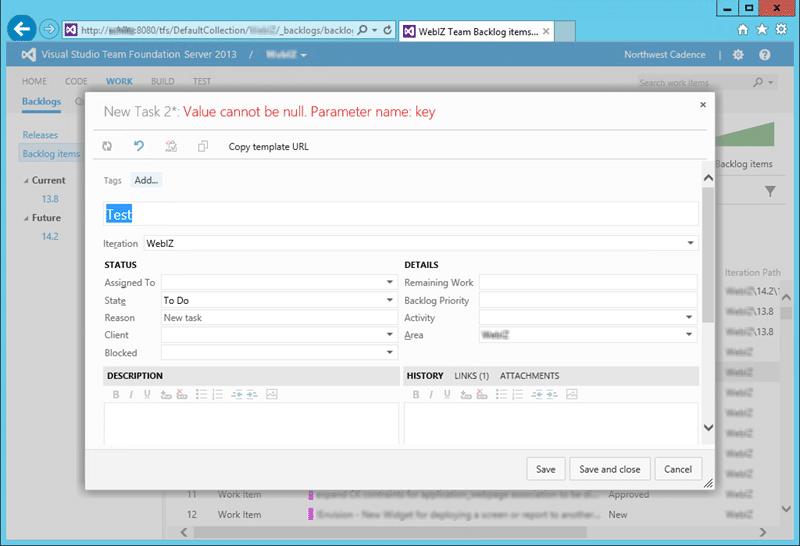Click the link to new work item icon
This screenshot has height=546, width=800.
tap(171, 146)
